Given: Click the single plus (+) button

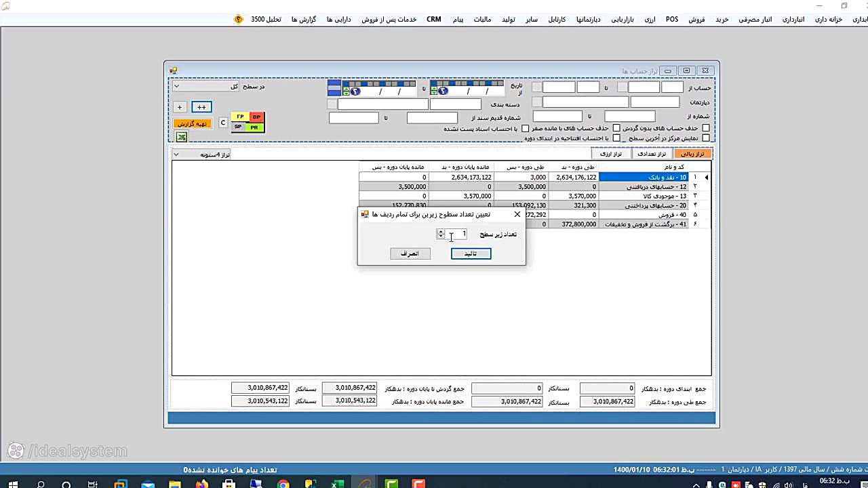Looking at the screenshot, I should click(180, 107).
